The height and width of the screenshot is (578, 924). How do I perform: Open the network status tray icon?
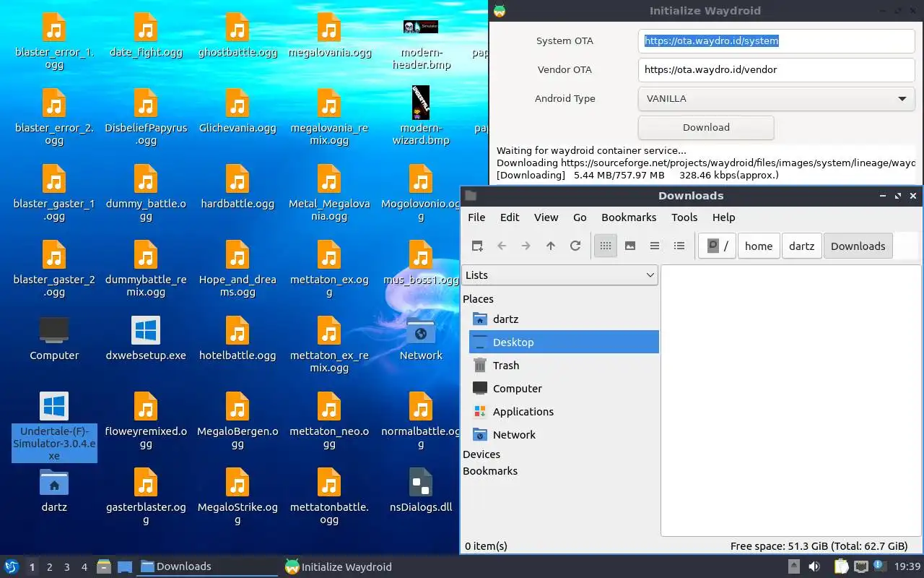(860, 566)
